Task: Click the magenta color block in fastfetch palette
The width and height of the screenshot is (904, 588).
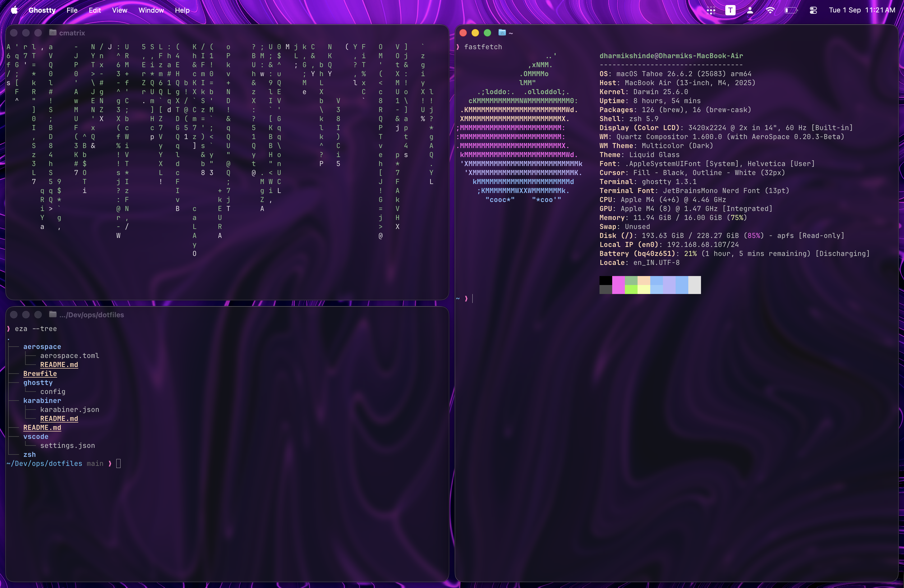Action: [618, 285]
